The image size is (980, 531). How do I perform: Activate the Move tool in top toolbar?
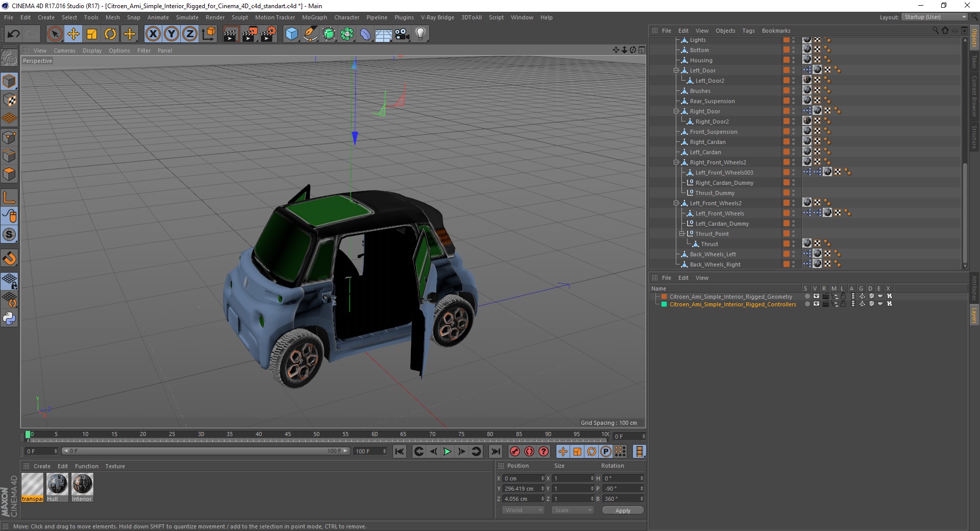(x=73, y=34)
